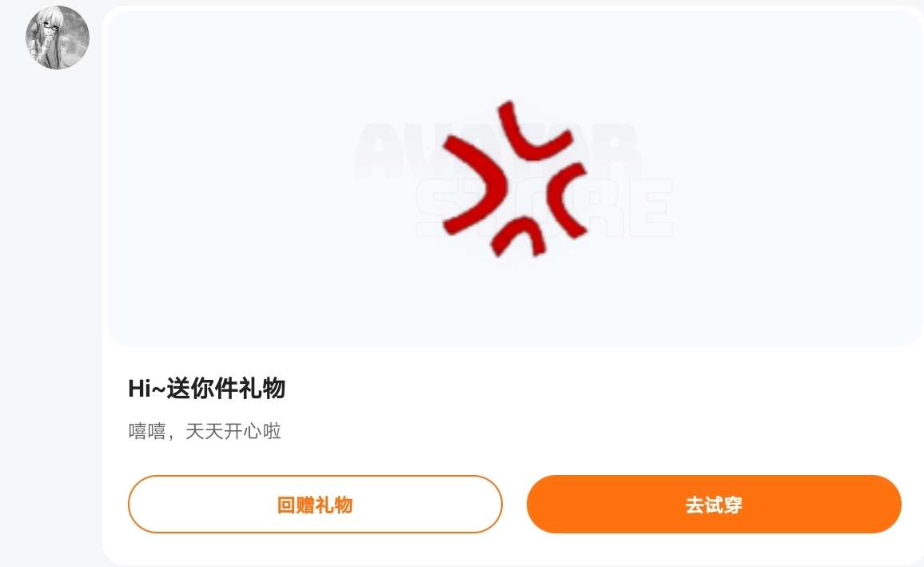Try on the gifted item via 去试穿
This screenshot has height=567, width=924.
(714, 505)
